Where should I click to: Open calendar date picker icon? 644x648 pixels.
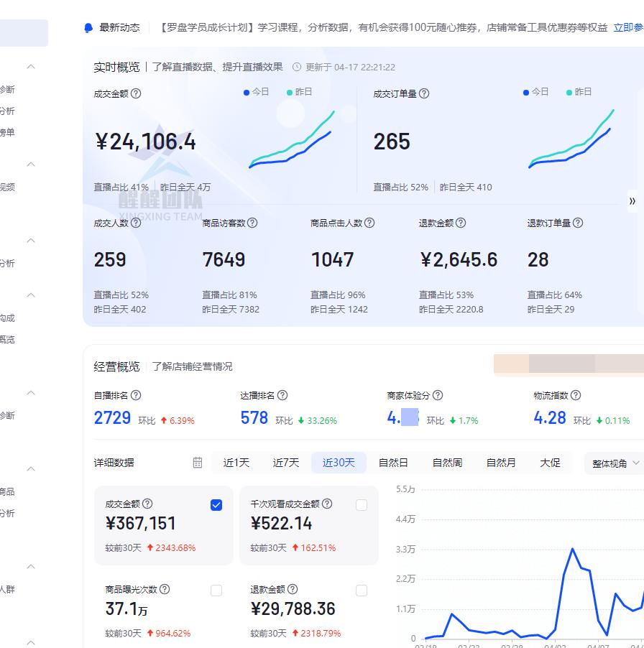click(198, 463)
